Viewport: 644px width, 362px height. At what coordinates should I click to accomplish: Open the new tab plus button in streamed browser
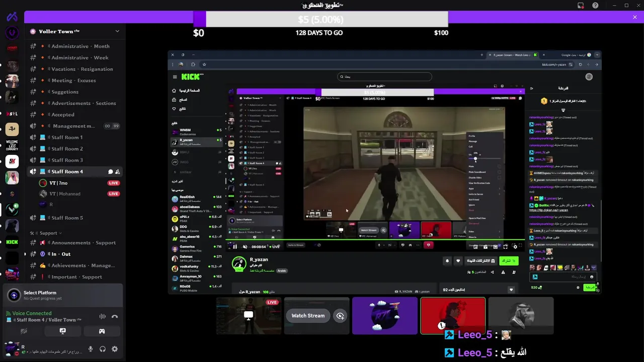click(482, 55)
